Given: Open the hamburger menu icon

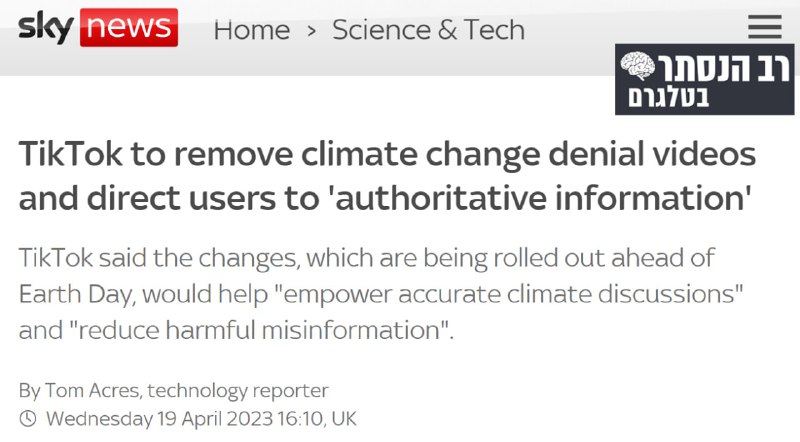Looking at the screenshot, I should pyautogui.click(x=764, y=27).
